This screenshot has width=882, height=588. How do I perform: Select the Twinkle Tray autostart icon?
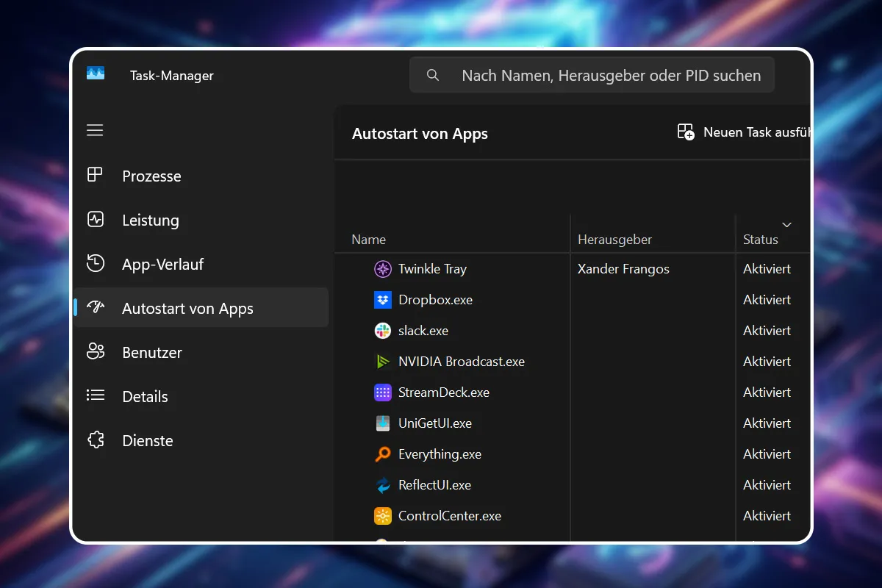[x=382, y=269]
